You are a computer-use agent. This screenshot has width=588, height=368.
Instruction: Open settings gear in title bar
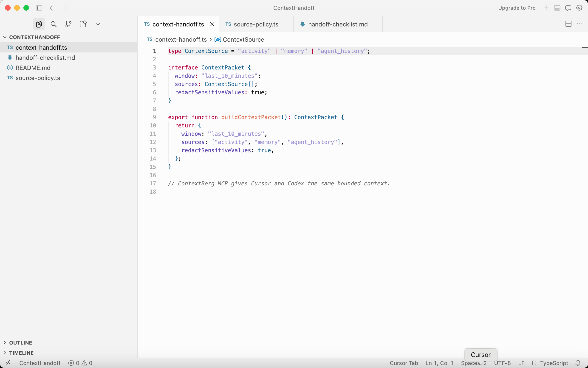pyautogui.click(x=579, y=8)
